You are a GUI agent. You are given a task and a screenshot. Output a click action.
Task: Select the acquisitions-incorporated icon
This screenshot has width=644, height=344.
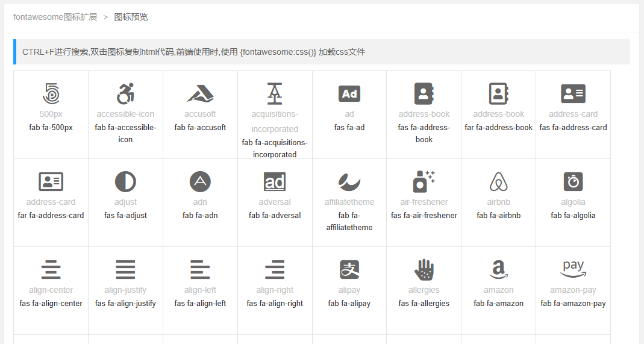click(275, 94)
